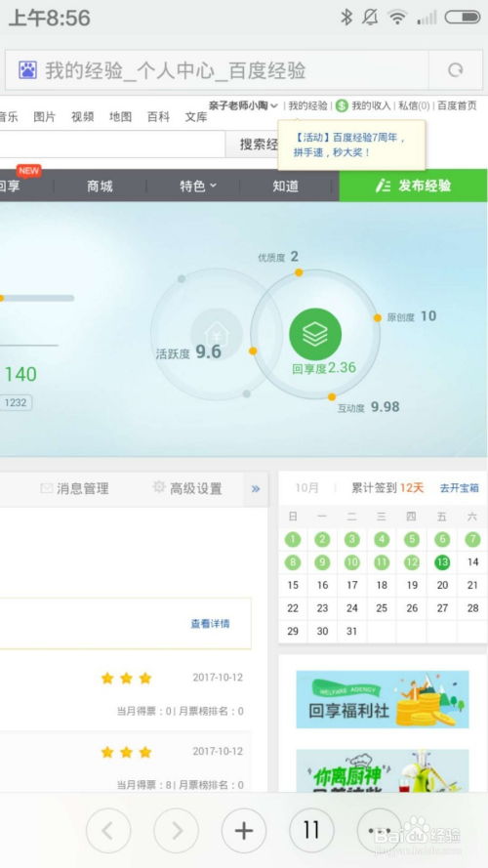Select checked-in day 1 in the calendar
Image resolution: width=488 pixels, height=868 pixels.
[x=293, y=539]
